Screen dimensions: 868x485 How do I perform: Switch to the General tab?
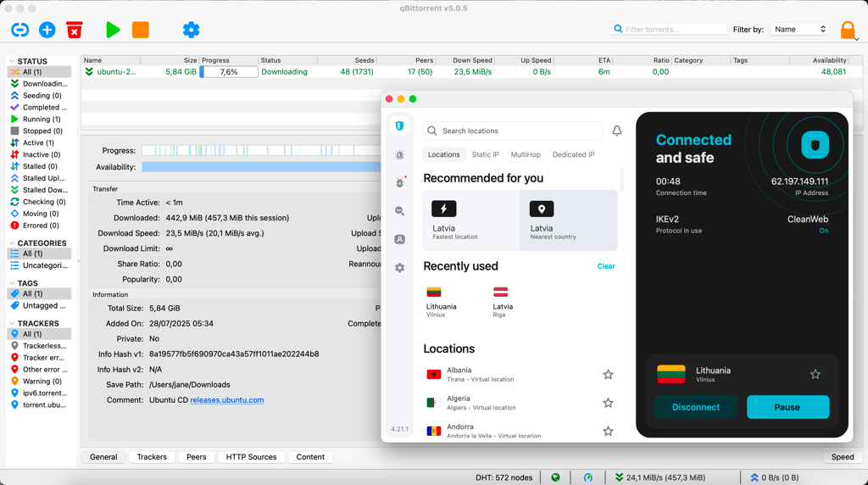click(103, 457)
